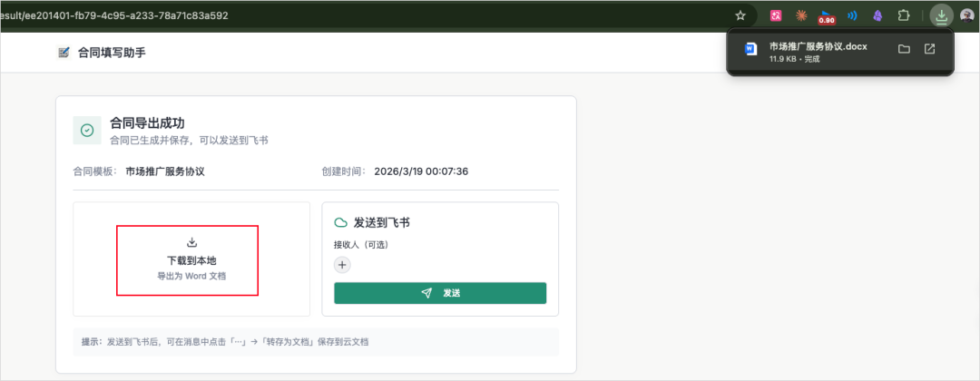Screen dimensions: 980x381
Task: Click the blue sound waves extension icon
Action: (852, 15)
